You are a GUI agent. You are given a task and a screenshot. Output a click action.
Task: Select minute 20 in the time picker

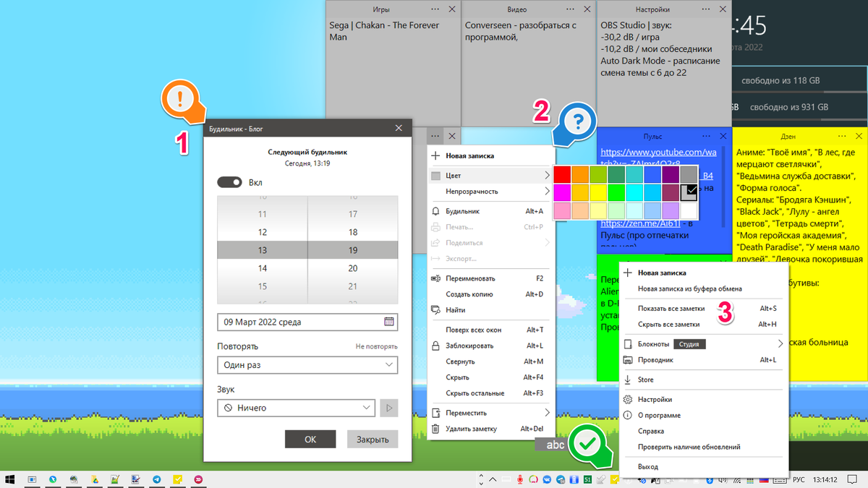click(352, 268)
